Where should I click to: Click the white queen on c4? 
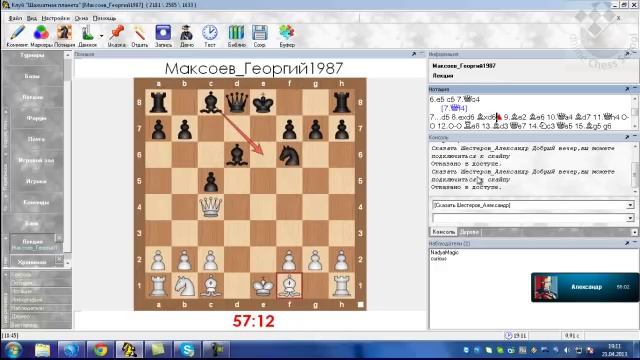pos(211,207)
